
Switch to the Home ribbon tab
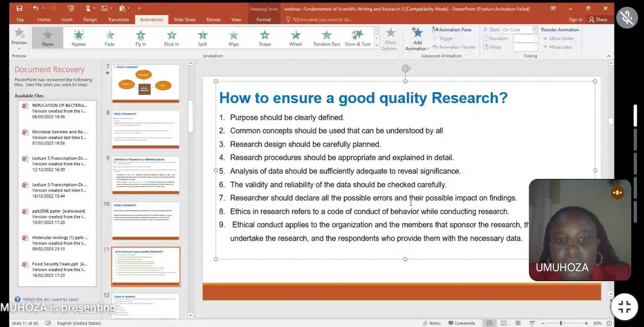point(44,20)
